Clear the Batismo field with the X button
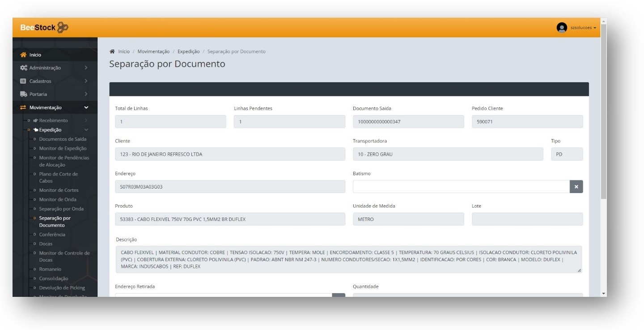Screen dimensions: 644x330 coord(576,187)
